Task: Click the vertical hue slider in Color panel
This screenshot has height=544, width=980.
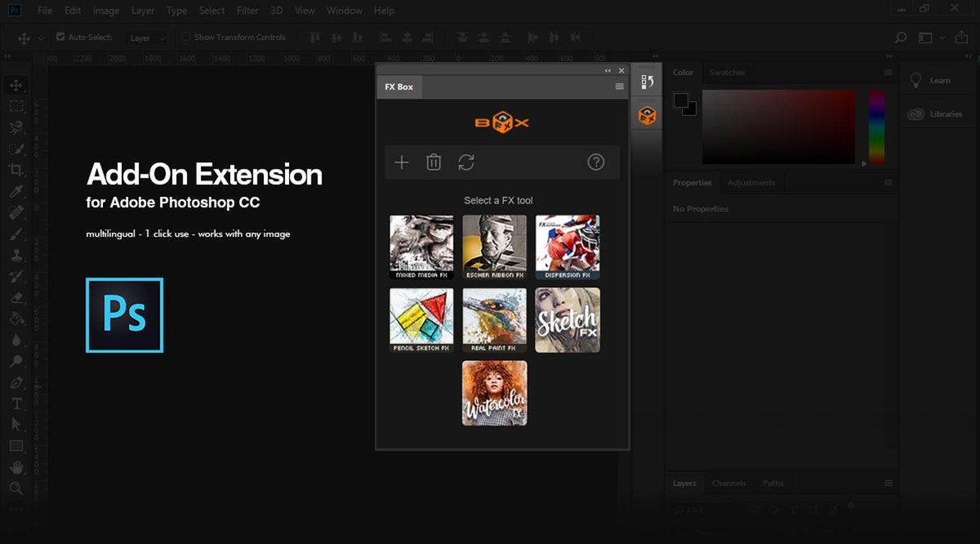Action: (876, 126)
